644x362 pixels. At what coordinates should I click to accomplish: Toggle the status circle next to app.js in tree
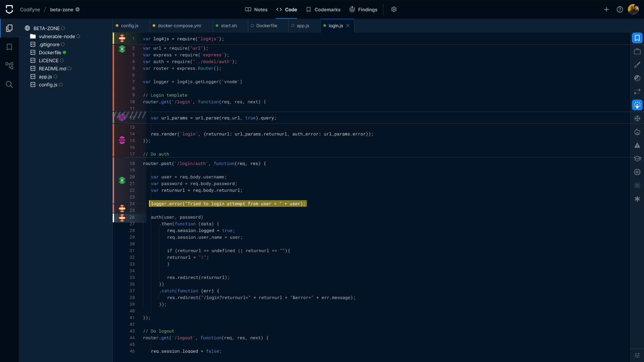[55, 77]
